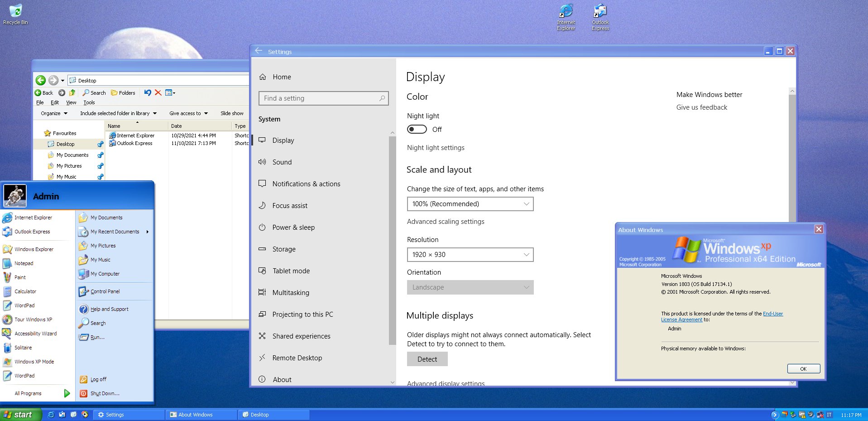Open the Recycle Bin desktop icon
The height and width of the screenshot is (421, 868).
15,15
